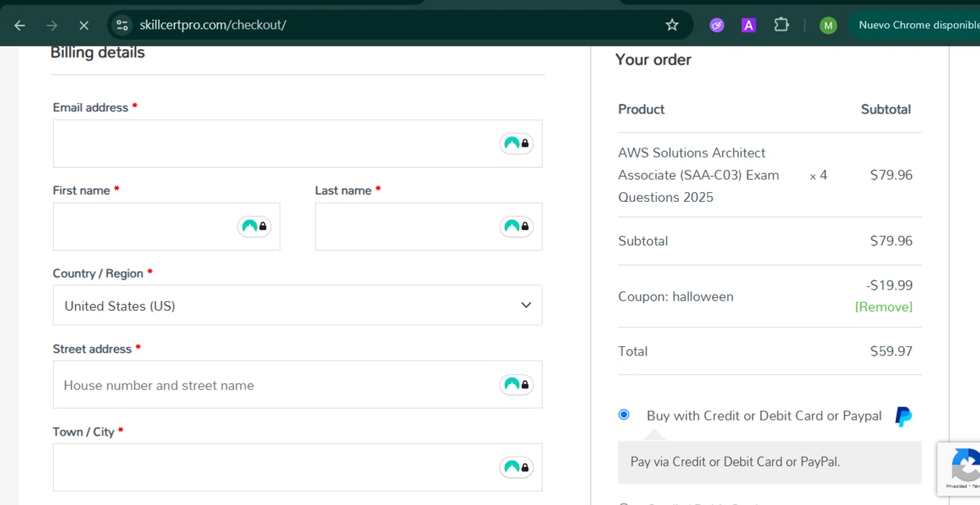Click the Subtotal column header
Image resolution: width=980 pixels, height=505 pixels.
(885, 109)
